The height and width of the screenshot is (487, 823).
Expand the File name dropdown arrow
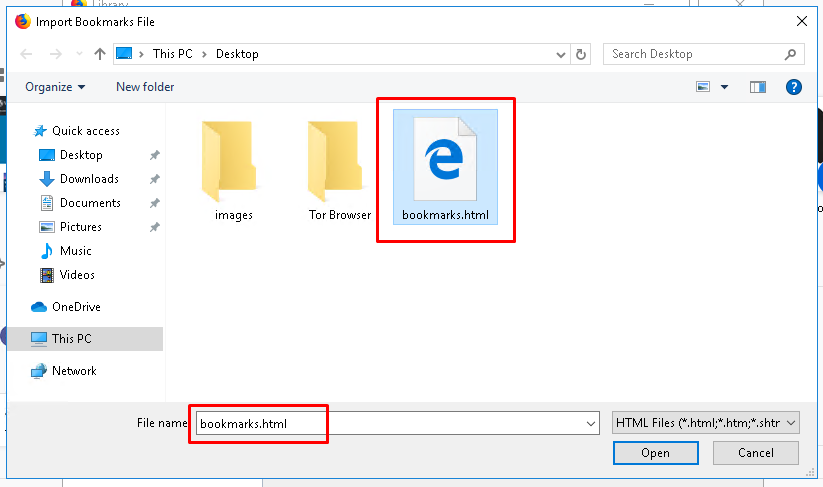590,424
